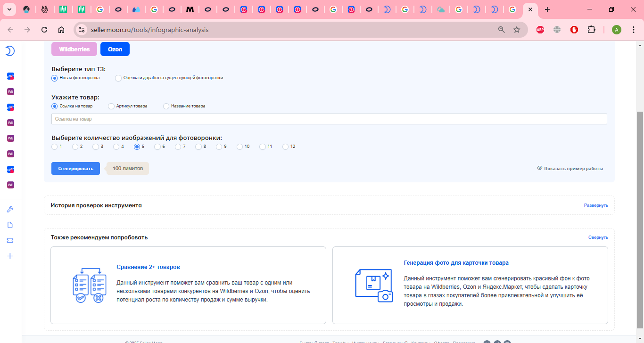The height and width of the screenshot is (343, 644).
Task: Go forward with browser forward arrow
Action: pyautogui.click(x=27, y=30)
